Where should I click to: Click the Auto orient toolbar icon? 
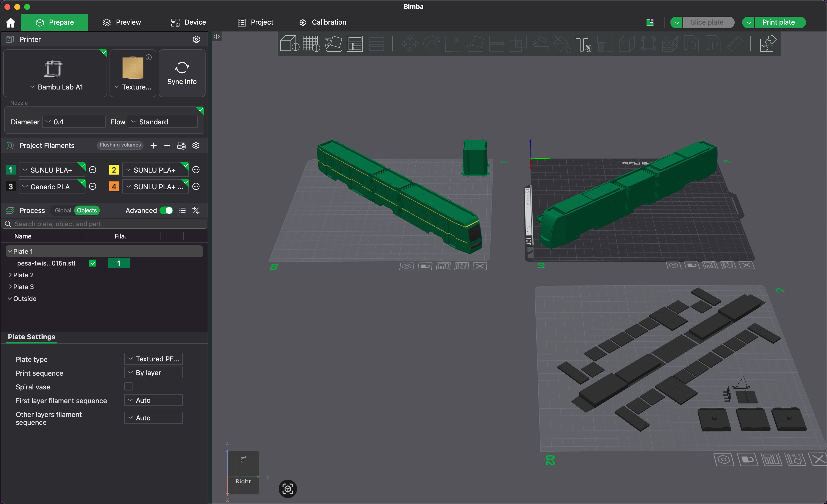pyautogui.click(x=333, y=44)
